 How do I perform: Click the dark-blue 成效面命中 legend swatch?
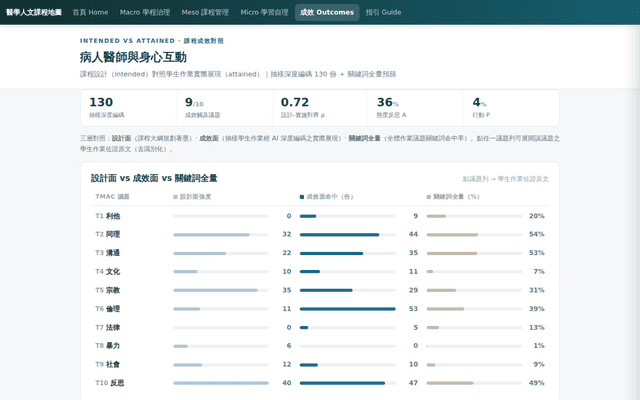point(302,197)
